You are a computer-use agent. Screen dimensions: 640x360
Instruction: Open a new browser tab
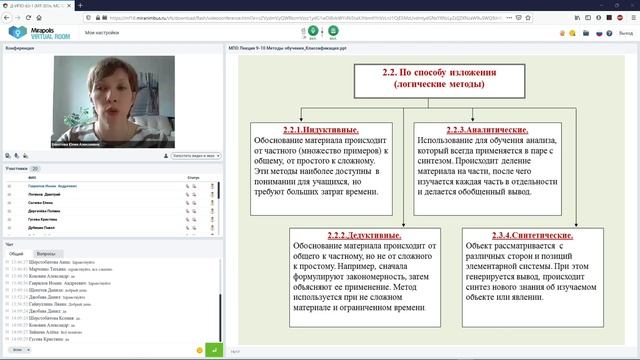click(x=80, y=5)
